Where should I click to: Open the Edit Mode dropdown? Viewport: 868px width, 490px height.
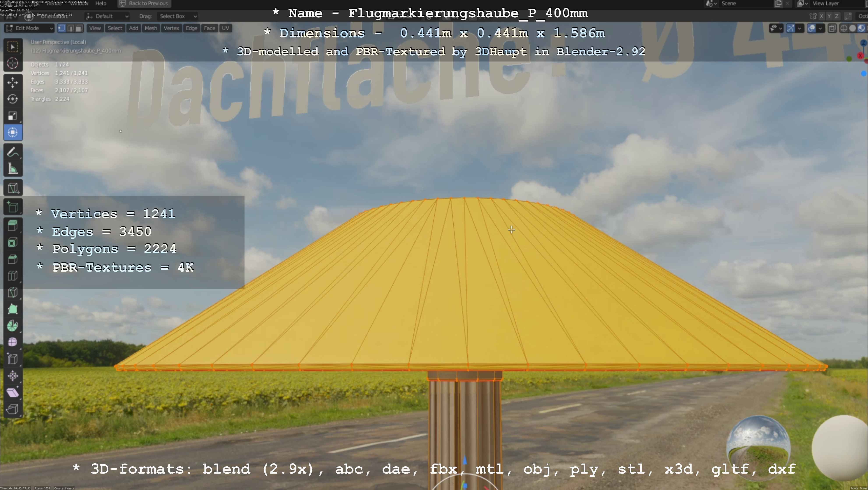[x=29, y=28]
